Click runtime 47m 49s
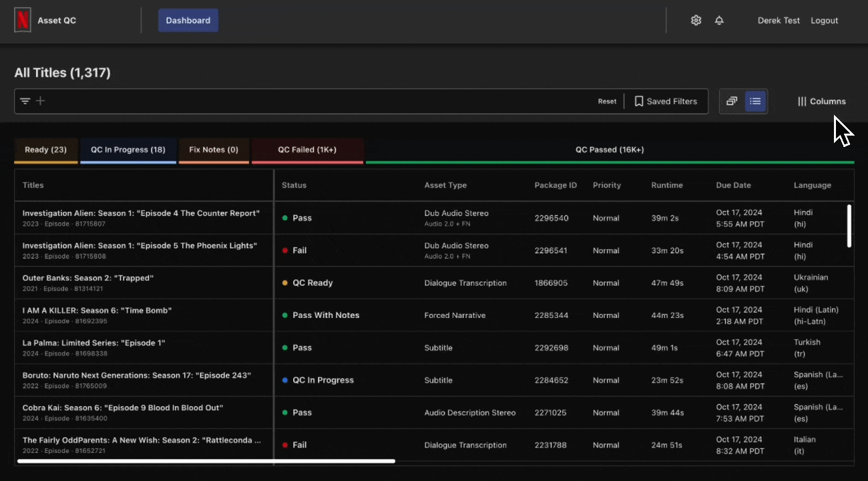Screen dimensions: 868x481 667,283
